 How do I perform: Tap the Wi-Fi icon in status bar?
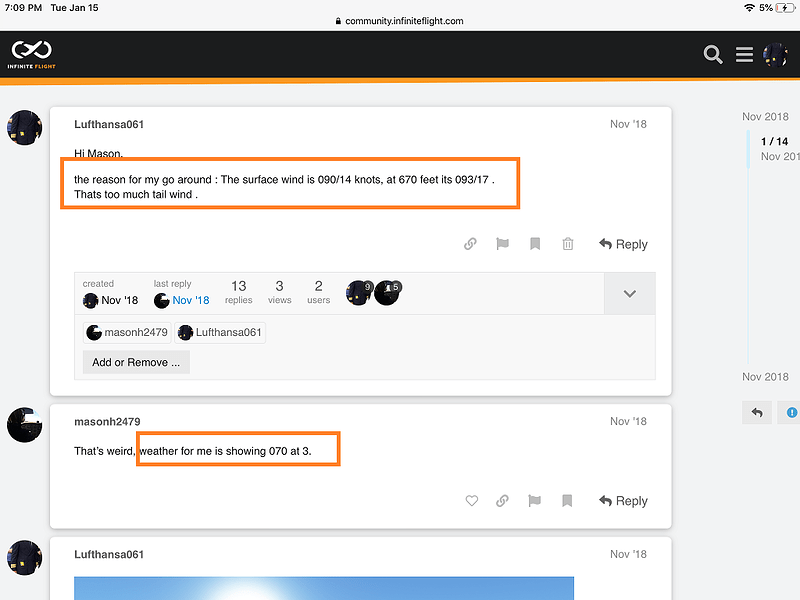[x=749, y=8]
